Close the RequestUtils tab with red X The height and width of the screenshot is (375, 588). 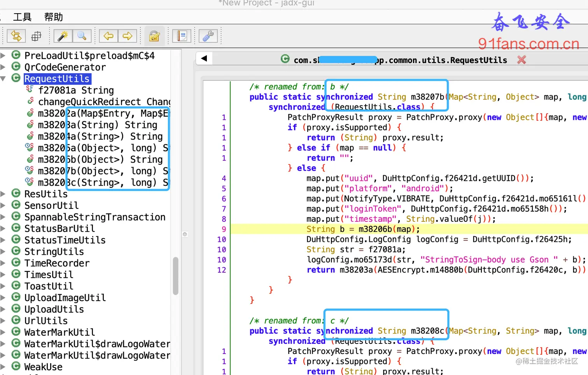tap(521, 60)
